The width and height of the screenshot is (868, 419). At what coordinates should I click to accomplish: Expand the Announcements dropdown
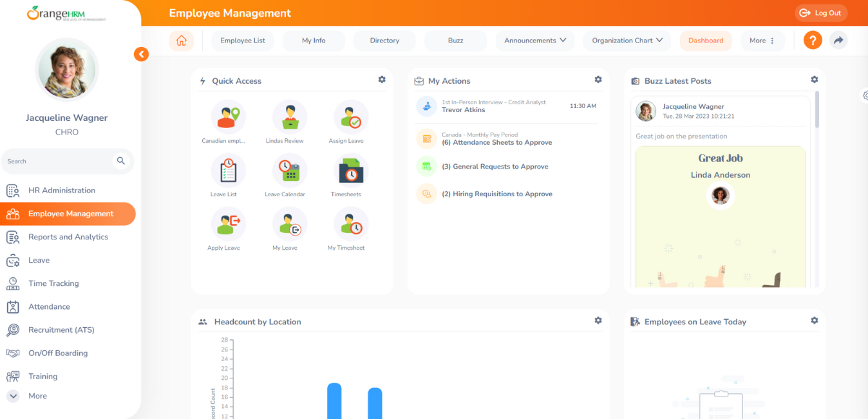(534, 40)
